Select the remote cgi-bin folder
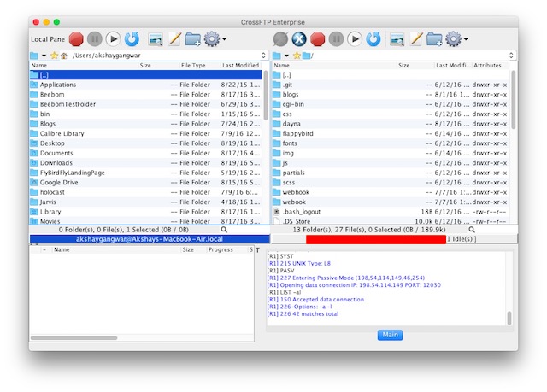The width and height of the screenshot is (547, 392). pyautogui.click(x=391, y=104)
